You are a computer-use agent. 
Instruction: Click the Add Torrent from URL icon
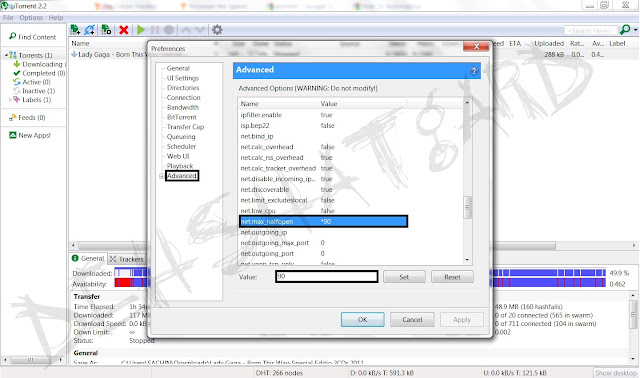(x=90, y=30)
